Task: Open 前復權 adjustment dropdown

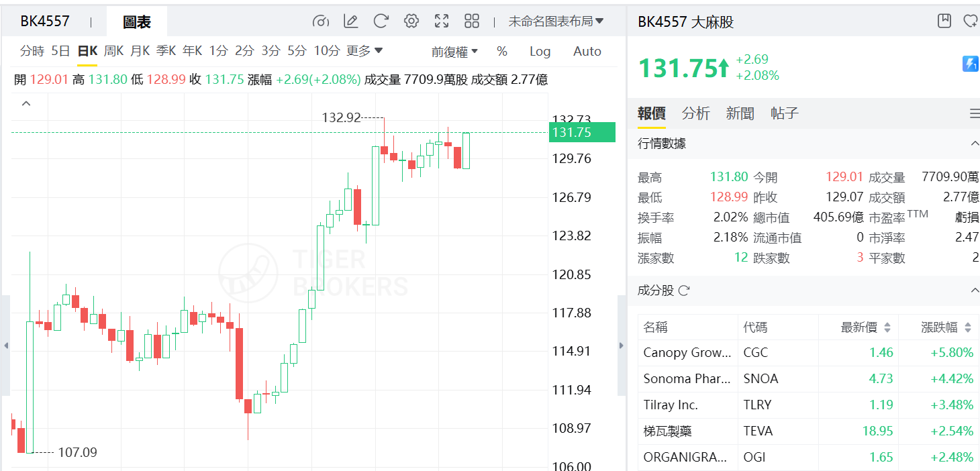Action: point(454,52)
